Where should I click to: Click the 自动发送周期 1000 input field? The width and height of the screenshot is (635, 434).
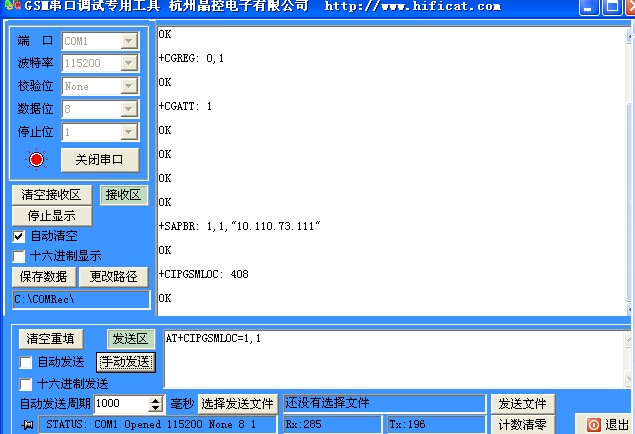[121, 404]
